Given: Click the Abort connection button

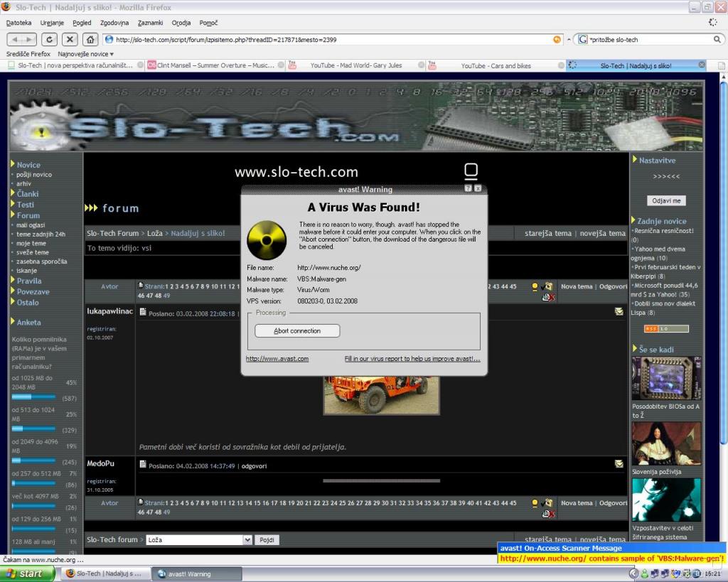Looking at the screenshot, I should [297, 330].
